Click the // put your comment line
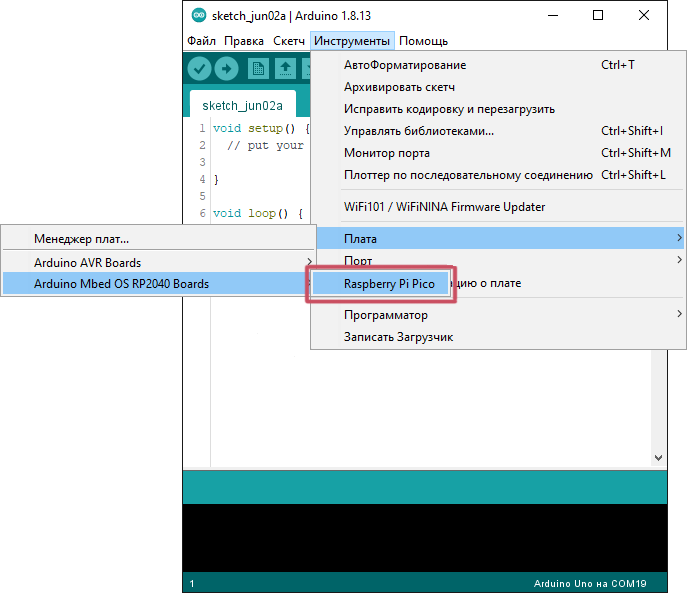The width and height of the screenshot is (687, 593). tap(265, 145)
